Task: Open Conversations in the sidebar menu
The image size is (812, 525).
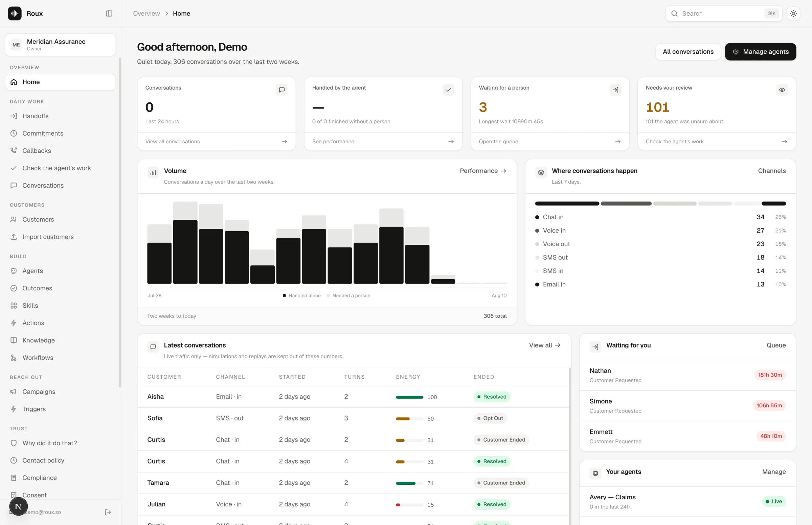Action: (60, 186)
